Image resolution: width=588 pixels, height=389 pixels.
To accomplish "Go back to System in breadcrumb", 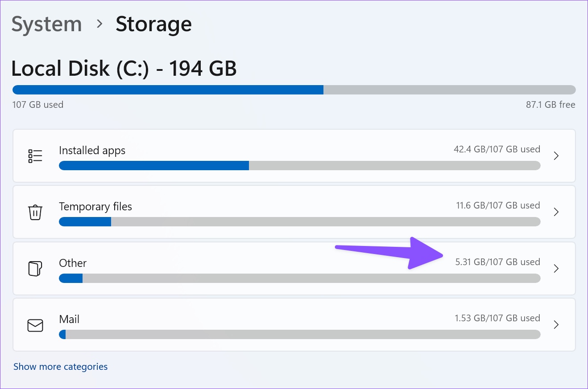I will pos(47,24).
